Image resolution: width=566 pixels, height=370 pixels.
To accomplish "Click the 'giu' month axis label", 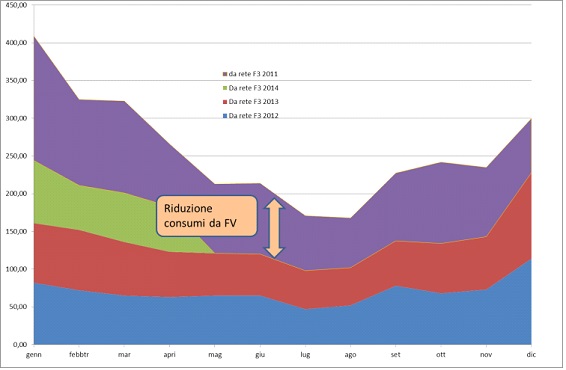I will pyautogui.click(x=260, y=355).
